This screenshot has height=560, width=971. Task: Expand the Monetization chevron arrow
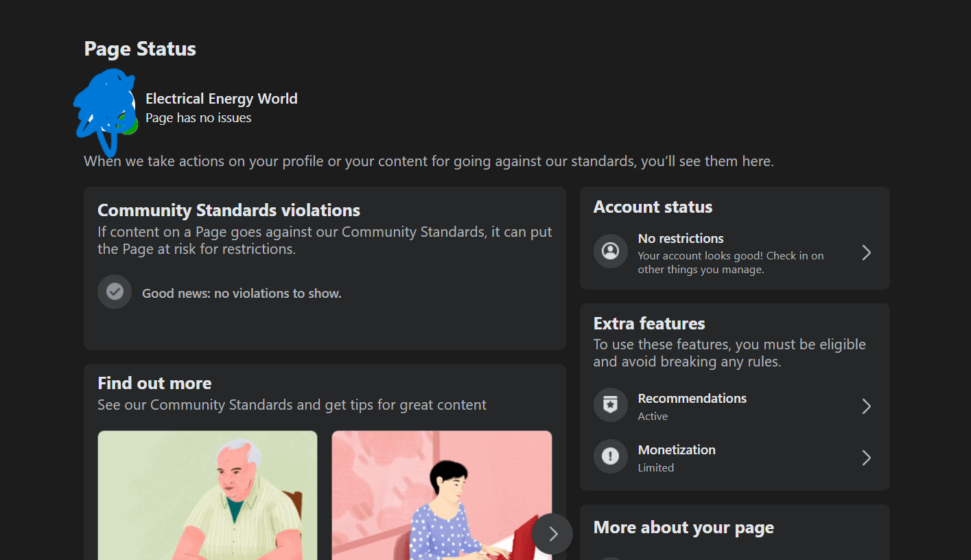pyautogui.click(x=866, y=458)
